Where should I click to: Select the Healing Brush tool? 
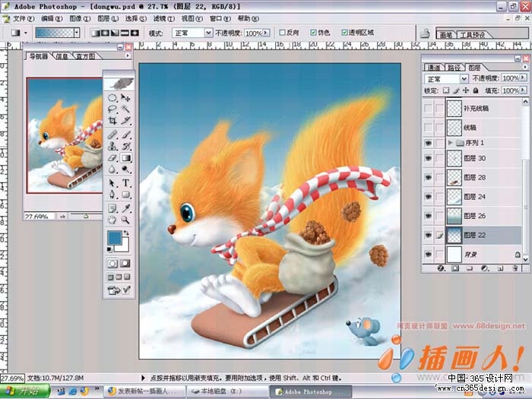tap(112, 135)
